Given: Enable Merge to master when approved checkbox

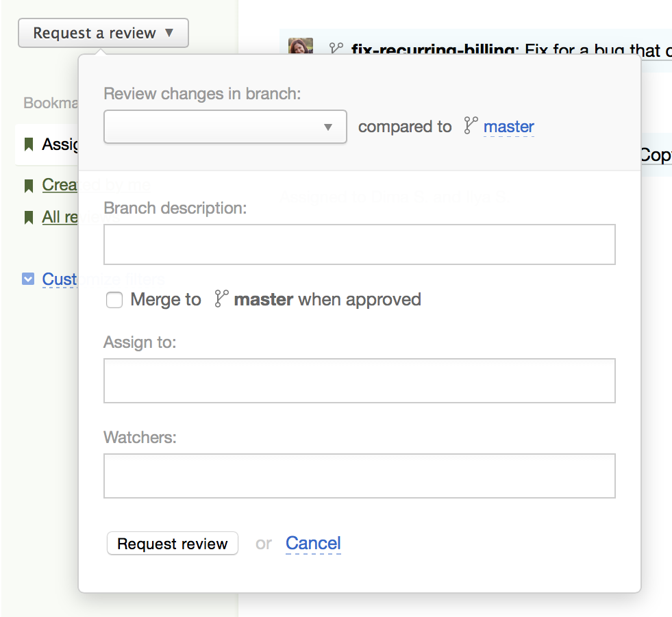Looking at the screenshot, I should (114, 300).
